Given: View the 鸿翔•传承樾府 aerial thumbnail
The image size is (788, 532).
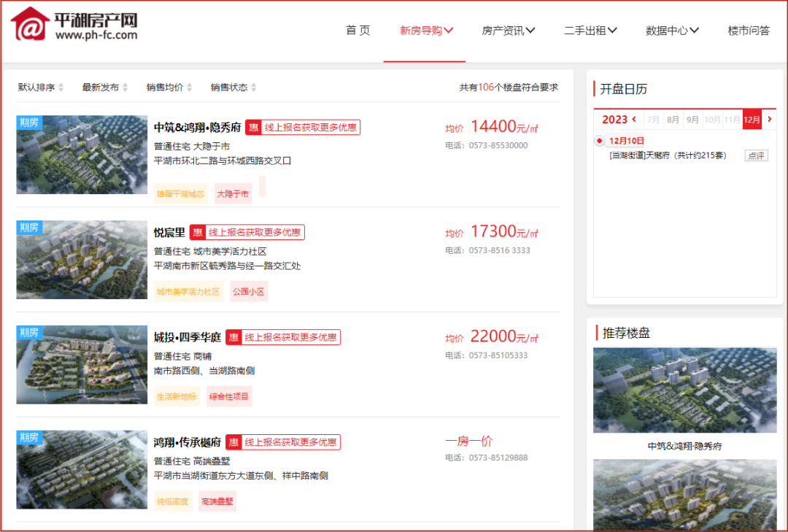Looking at the screenshot, I should pyautogui.click(x=82, y=470).
